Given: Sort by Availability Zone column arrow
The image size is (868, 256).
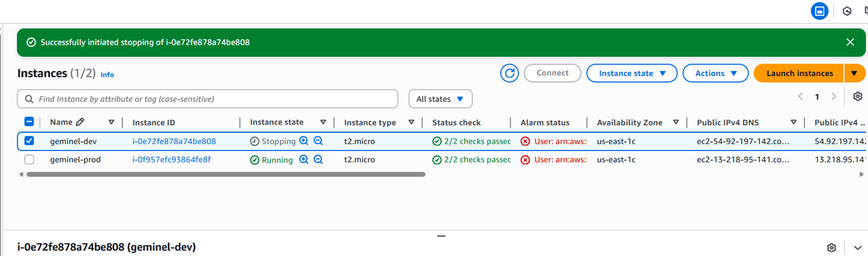Looking at the screenshot, I should [x=676, y=122].
